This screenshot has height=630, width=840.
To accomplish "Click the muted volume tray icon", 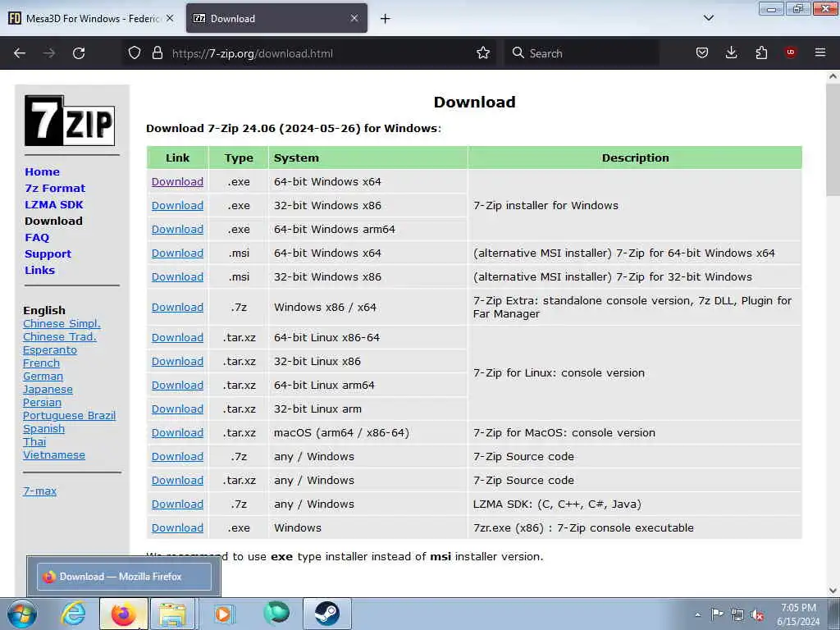I will point(757,615).
